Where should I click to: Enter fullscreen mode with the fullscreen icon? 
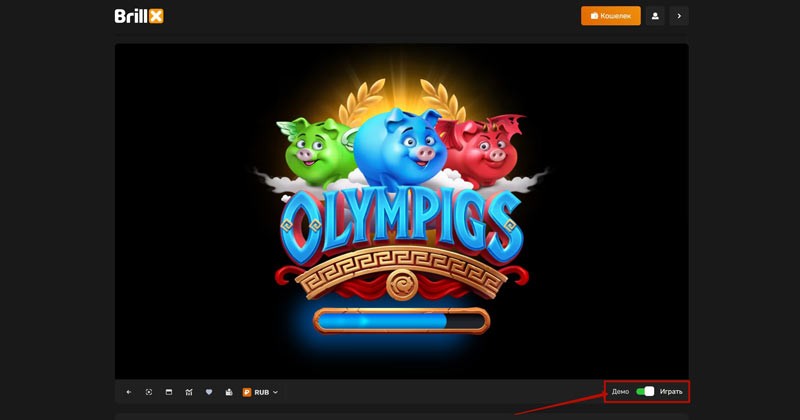tap(149, 392)
